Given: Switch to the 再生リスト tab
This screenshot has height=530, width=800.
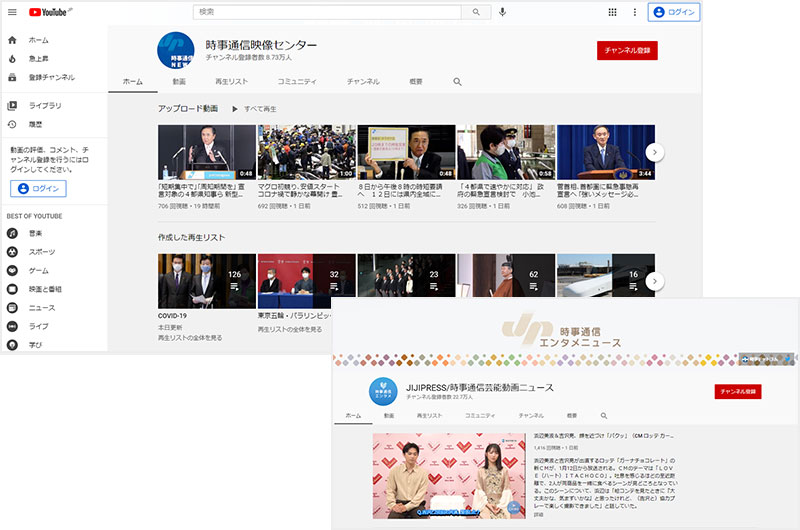Looking at the screenshot, I should pos(232,81).
